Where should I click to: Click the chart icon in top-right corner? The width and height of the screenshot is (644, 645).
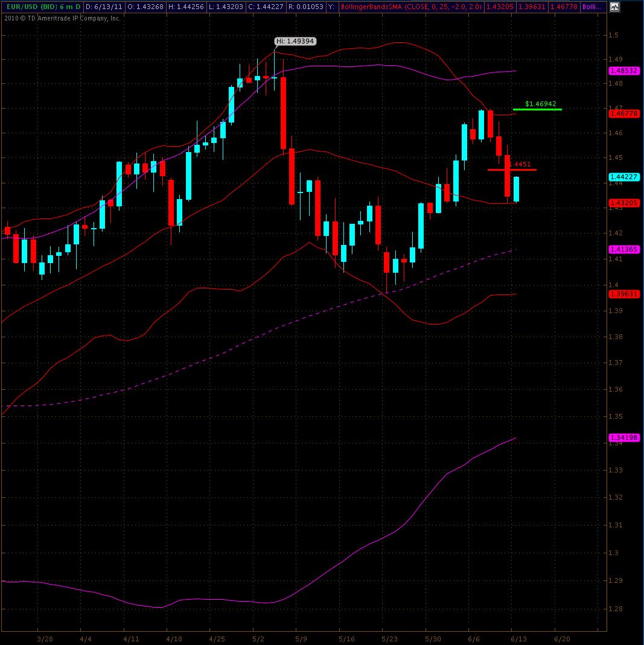coord(614,7)
